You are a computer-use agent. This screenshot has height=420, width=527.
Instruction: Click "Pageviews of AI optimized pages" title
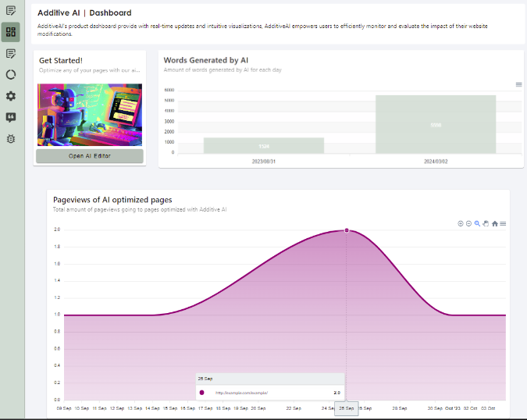coord(112,200)
